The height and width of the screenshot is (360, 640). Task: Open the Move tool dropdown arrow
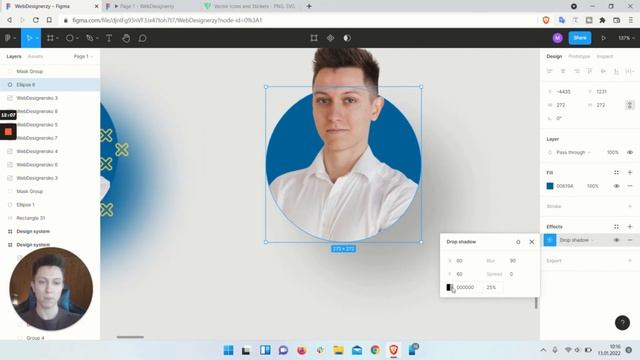(x=37, y=38)
